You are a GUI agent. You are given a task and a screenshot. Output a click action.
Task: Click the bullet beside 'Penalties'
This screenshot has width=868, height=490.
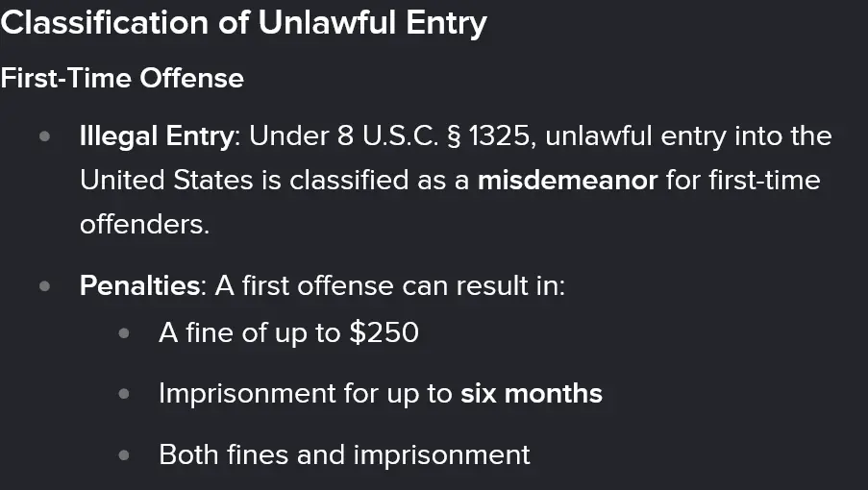coord(44,286)
